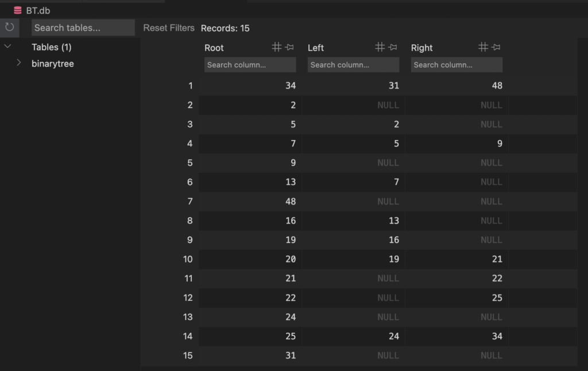Open the BT.db tab
Viewport: 588px width, 371px height.
pyautogui.click(x=38, y=10)
